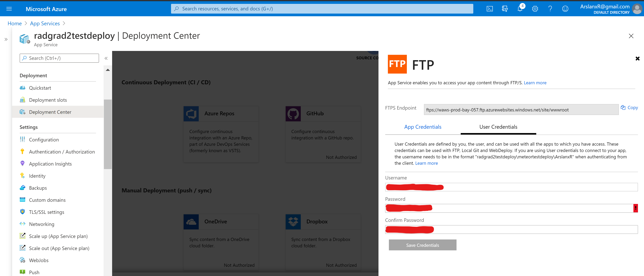Click the Scale up icon

22,236
